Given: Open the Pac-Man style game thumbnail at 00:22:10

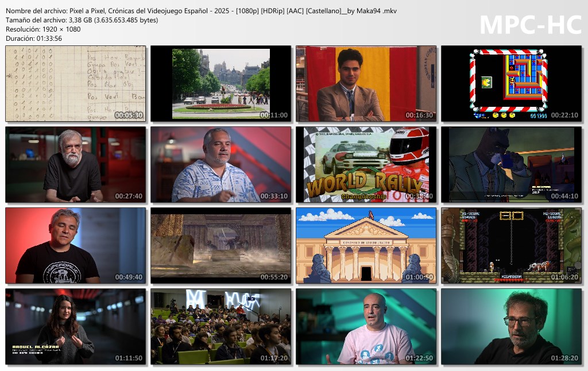Looking at the screenshot, I should click(x=511, y=84).
